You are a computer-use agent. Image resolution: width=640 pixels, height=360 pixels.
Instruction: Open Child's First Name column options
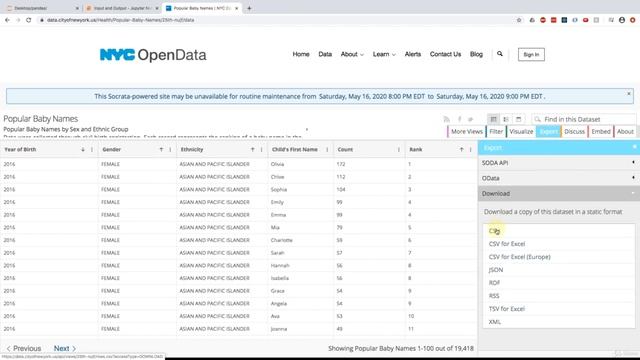pyautogui.click(x=327, y=149)
